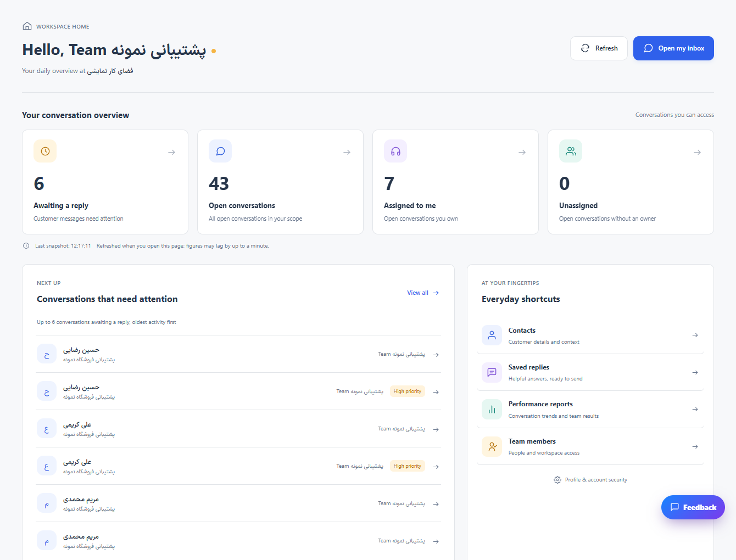Click the chat bubble icon on Open conversations card
Screen dimensions: 736x560
coord(220,151)
